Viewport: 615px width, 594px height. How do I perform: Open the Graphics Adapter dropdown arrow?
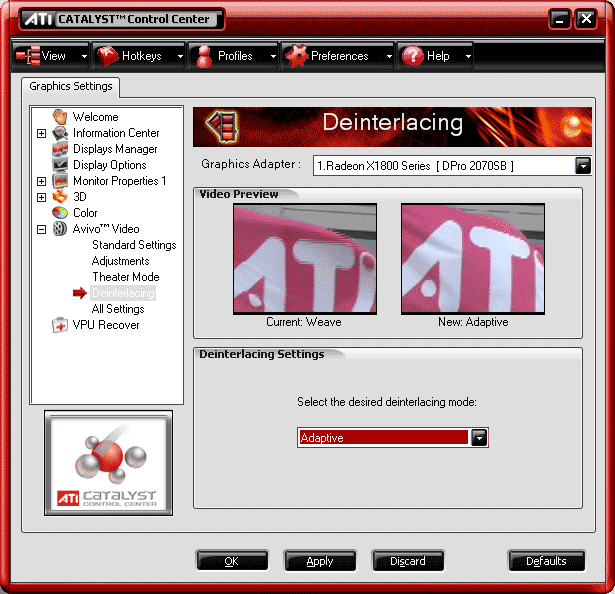[x=583, y=166]
